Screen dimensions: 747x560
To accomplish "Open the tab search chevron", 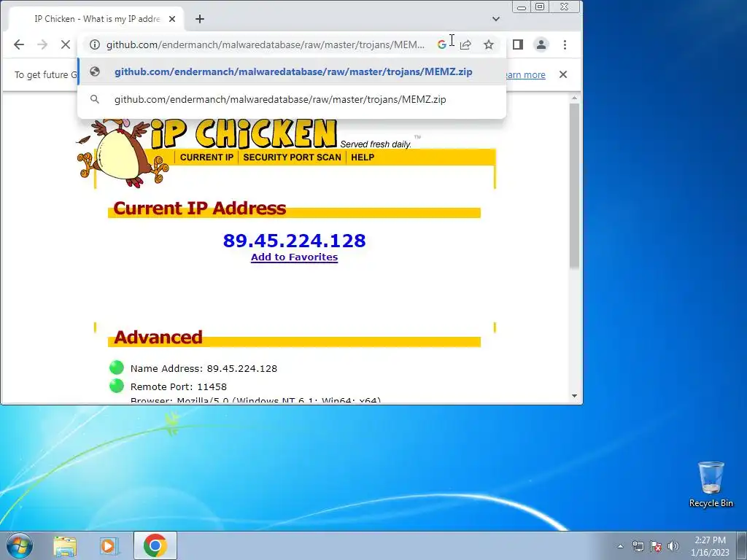I will pos(496,19).
